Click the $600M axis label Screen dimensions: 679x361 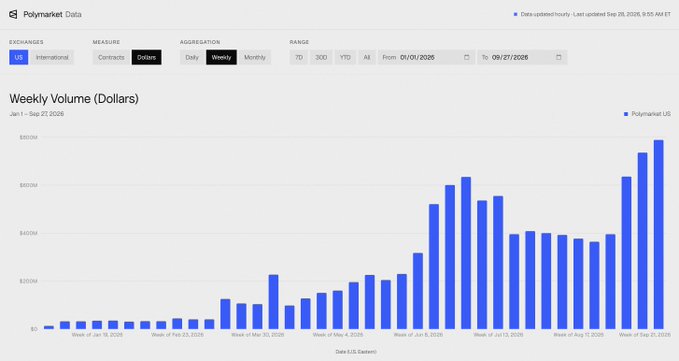pyautogui.click(x=29, y=185)
